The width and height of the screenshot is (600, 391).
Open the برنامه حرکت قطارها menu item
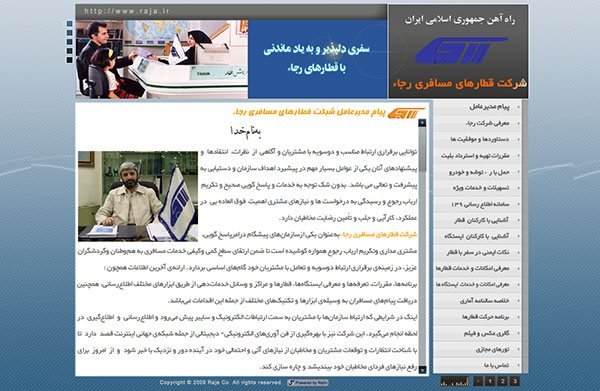(x=478, y=317)
